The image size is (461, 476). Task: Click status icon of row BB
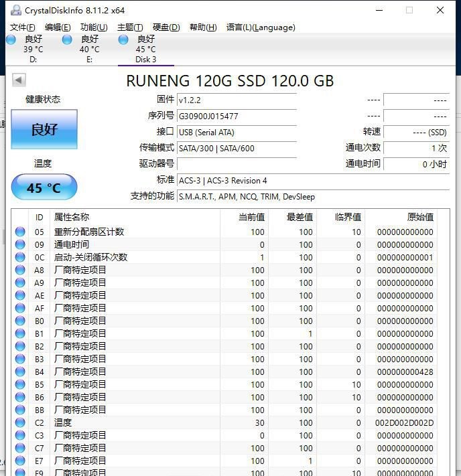(20, 410)
